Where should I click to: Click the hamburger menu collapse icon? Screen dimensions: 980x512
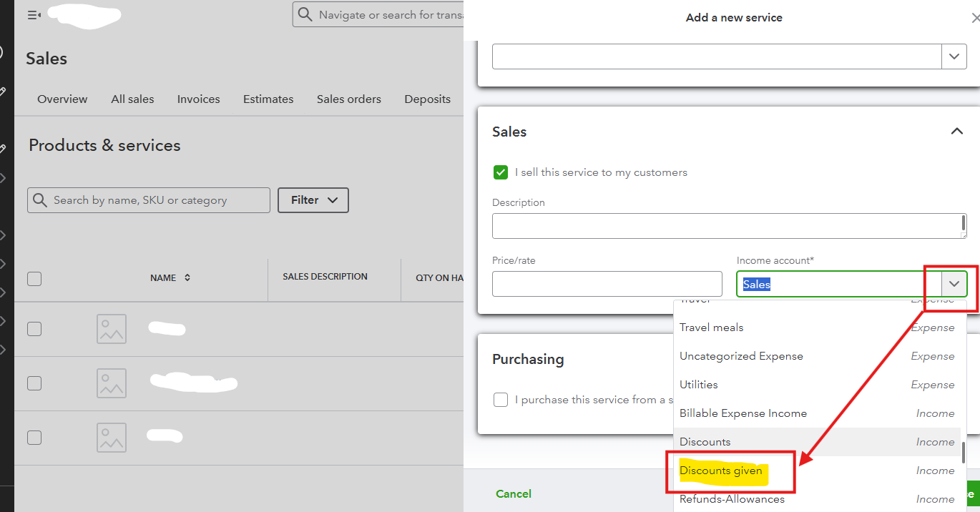click(x=34, y=15)
